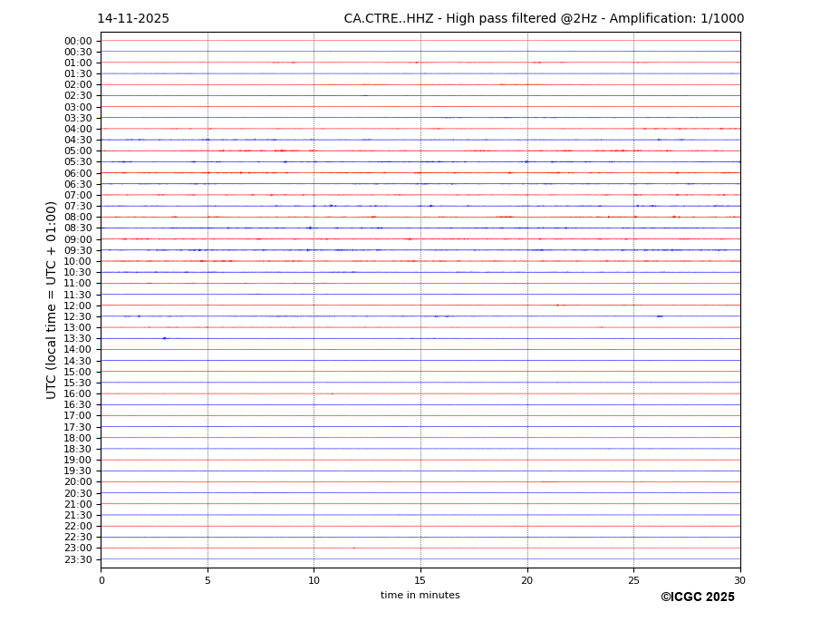Click x-axis tick label 25
Viewport: 840px width, 631px height.
point(633,580)
